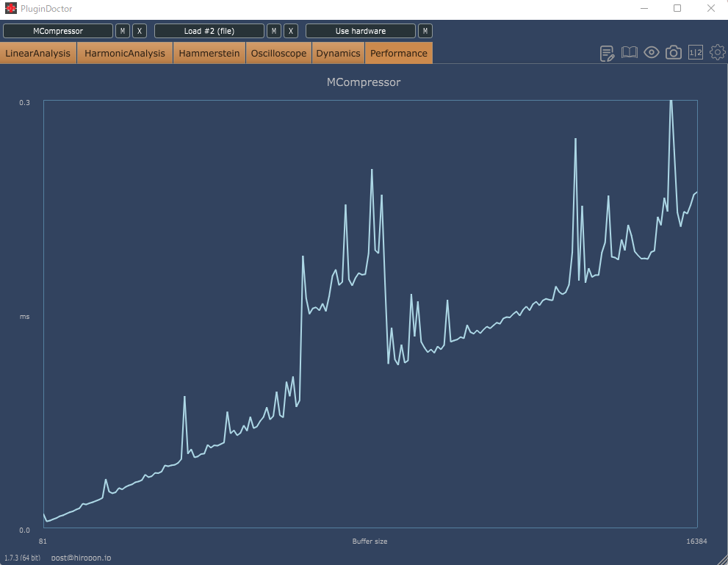728x565 pixels.
Task: Click the M button beside Use hardware
Action: 425,31
